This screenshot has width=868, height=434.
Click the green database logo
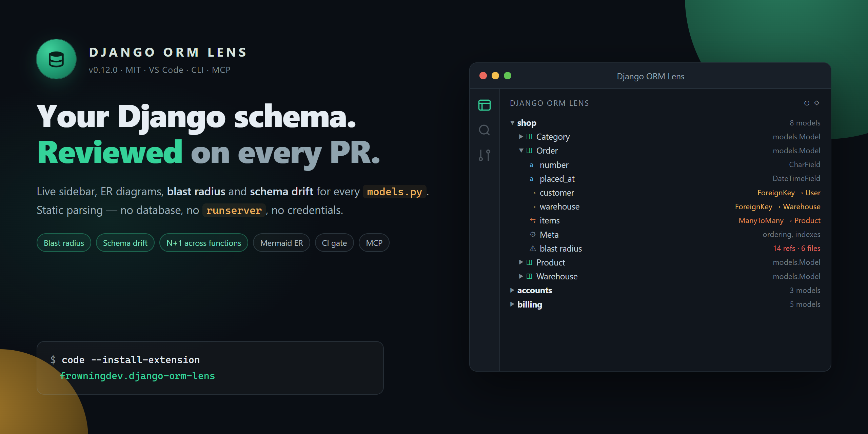(x=56, y=59)
